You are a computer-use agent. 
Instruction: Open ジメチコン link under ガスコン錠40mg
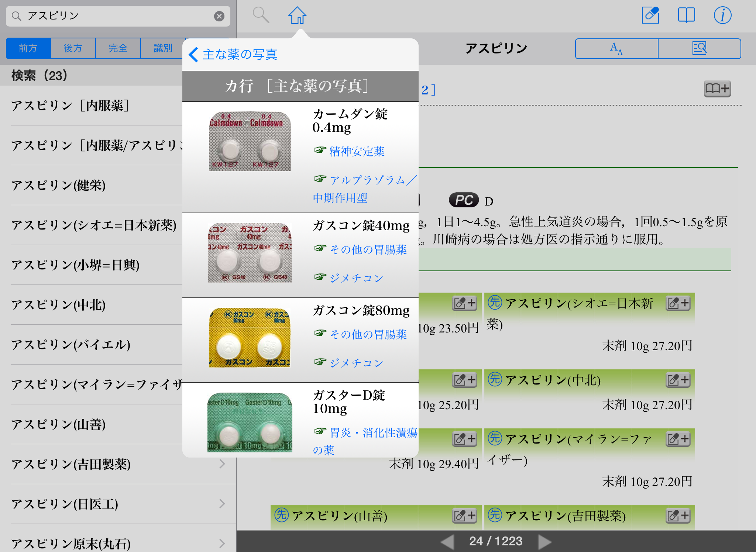click(x=357, y=278)
